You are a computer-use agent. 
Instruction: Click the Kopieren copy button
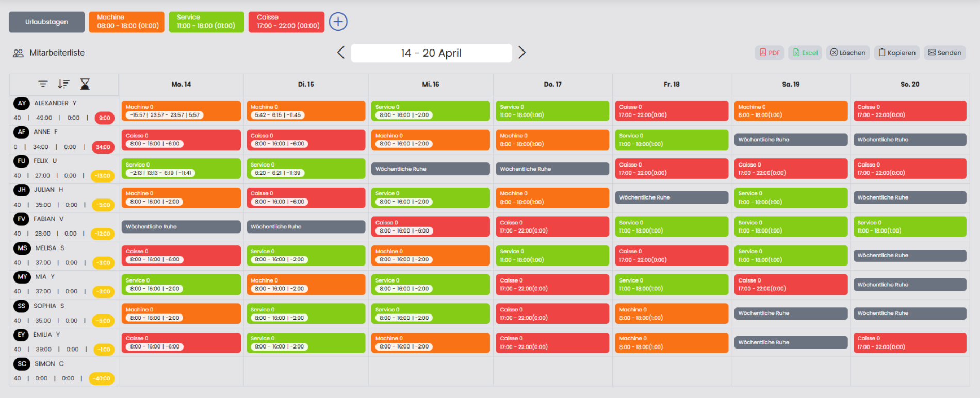[x=897, y=53]
